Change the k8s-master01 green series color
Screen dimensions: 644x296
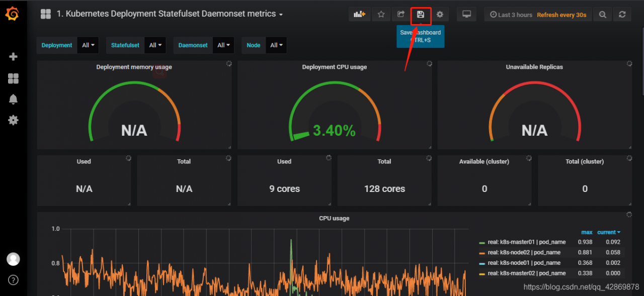pyautogui.click(x=482, y=242)
